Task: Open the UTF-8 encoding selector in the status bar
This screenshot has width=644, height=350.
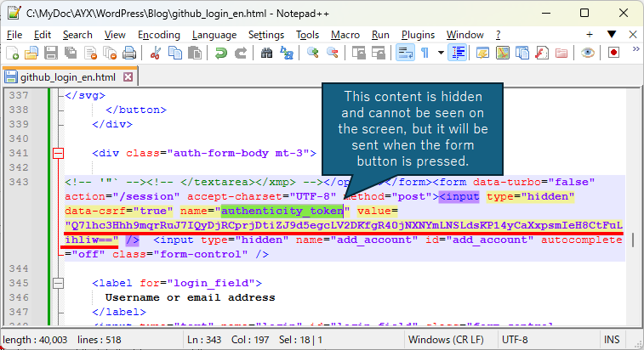Action: (x=515, y=340)
